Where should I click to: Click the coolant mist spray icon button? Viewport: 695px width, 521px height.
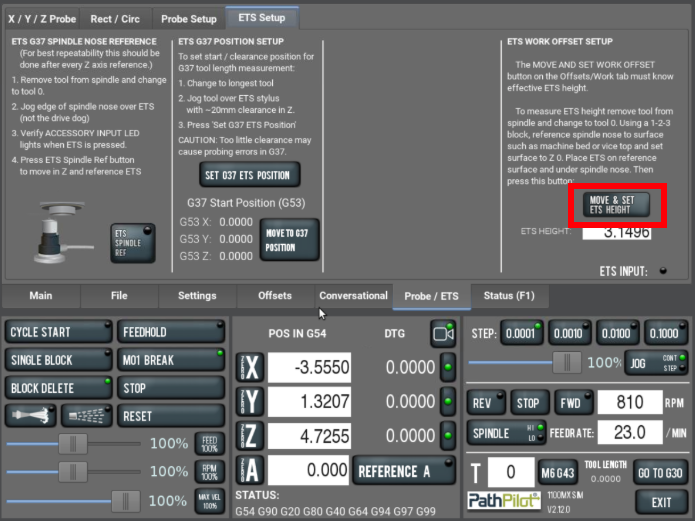point(86,415)
